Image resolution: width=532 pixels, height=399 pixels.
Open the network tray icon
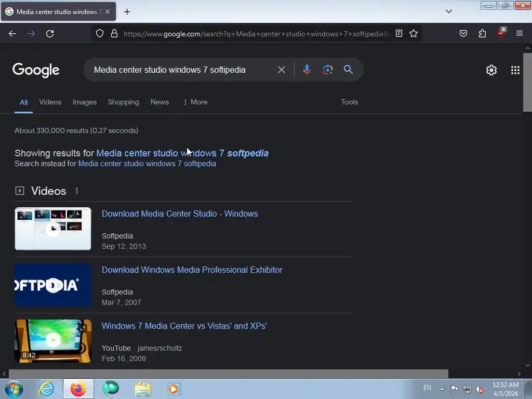[467, 389]
